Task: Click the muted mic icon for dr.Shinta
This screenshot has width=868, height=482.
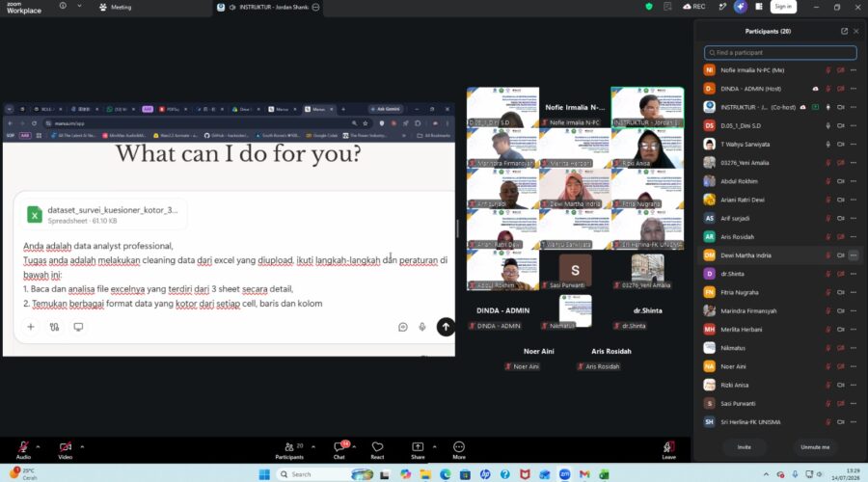Action: click(828, 274)
